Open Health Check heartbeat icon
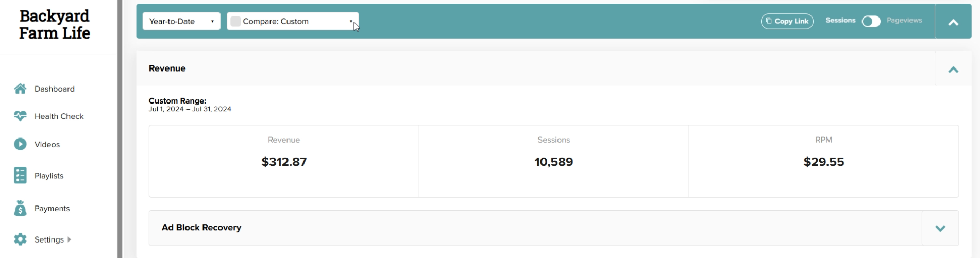 [20, 116]
